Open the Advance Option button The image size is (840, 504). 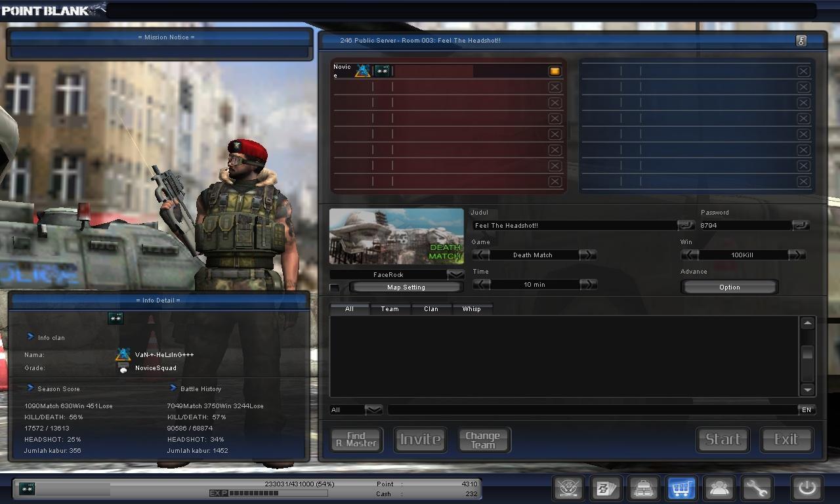click(729, 287)
